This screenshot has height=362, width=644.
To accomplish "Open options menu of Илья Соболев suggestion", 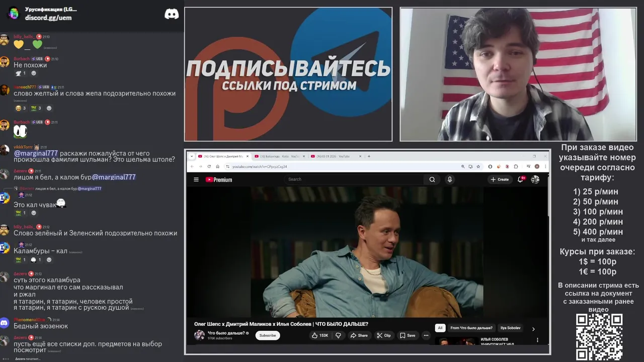I will point(537,340).
